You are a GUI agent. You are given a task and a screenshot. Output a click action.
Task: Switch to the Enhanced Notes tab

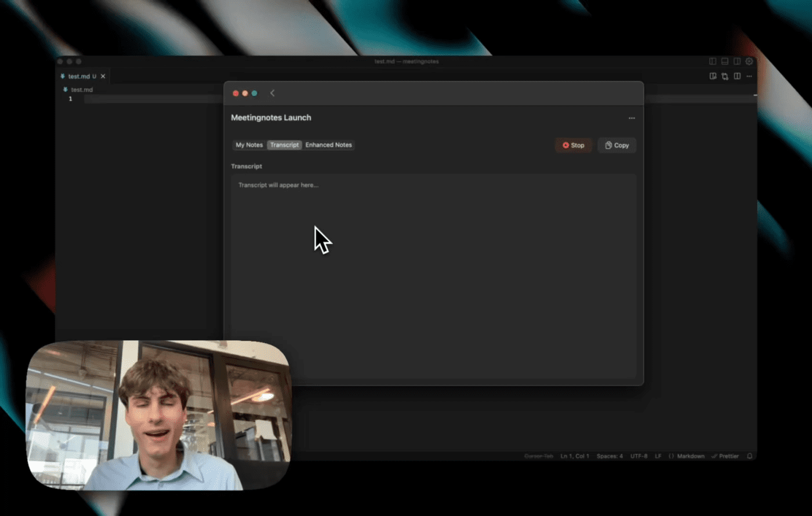pos(328,145)
